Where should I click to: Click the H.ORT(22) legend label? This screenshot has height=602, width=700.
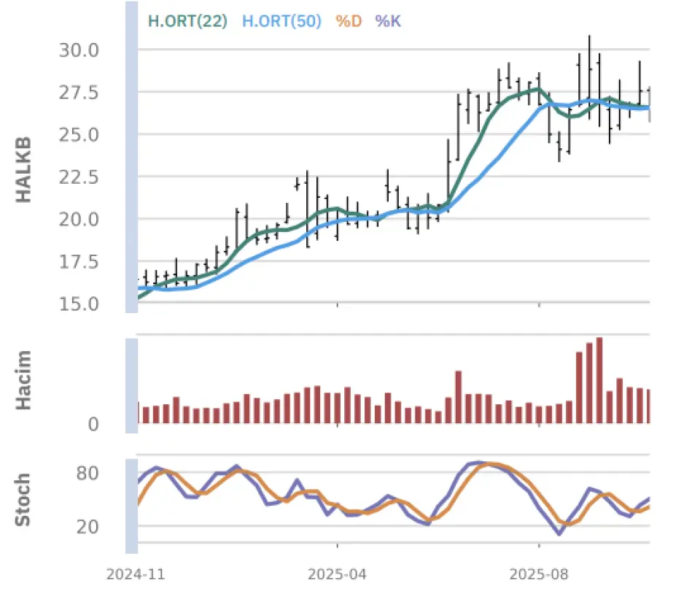tap(187, 21)
